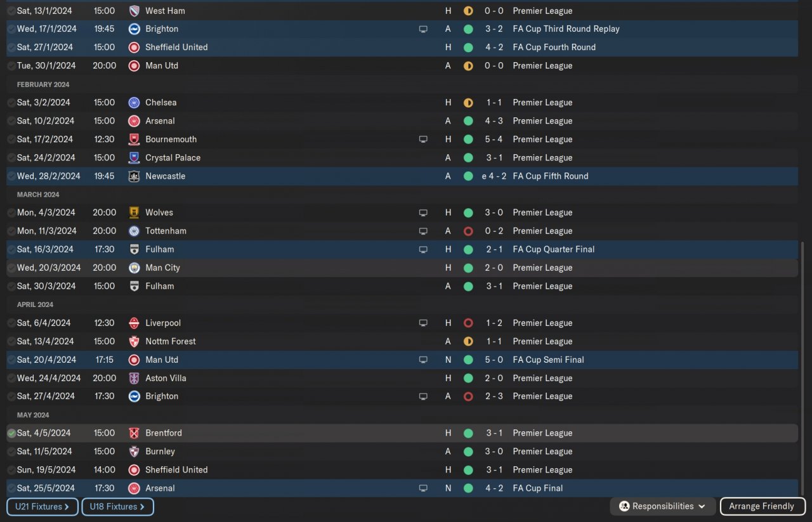Image resolution: width=812 pixels, height=522 pixels.
Task: Open the U21 Fixtures page
Action: (x=43, y=507)
